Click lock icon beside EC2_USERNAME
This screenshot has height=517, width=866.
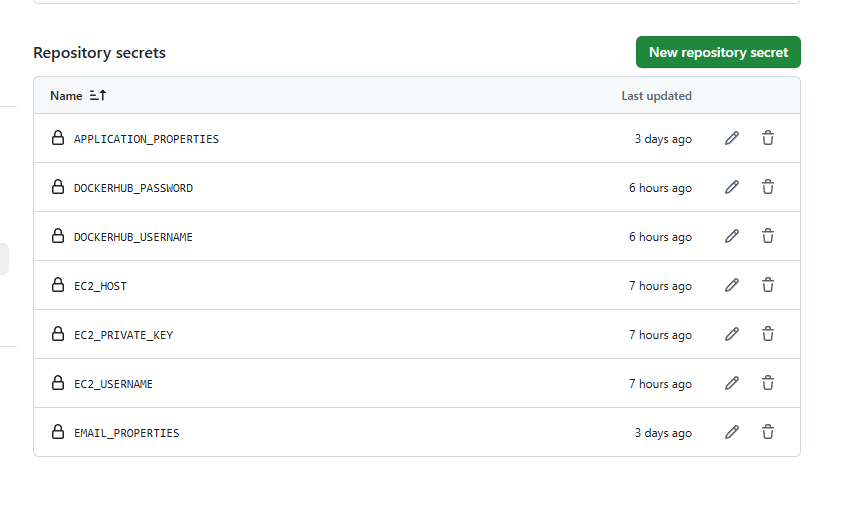[58, 383]
